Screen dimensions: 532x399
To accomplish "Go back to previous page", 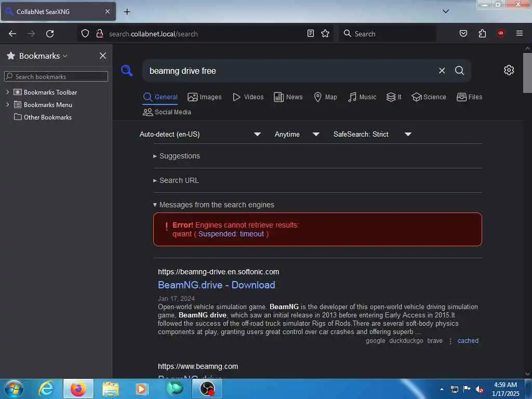I will point(12,34).
